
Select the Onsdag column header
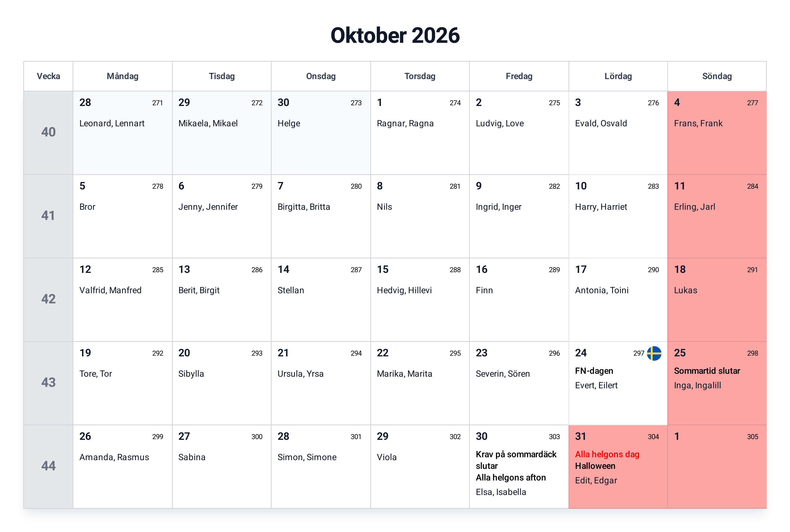[321, 76]
